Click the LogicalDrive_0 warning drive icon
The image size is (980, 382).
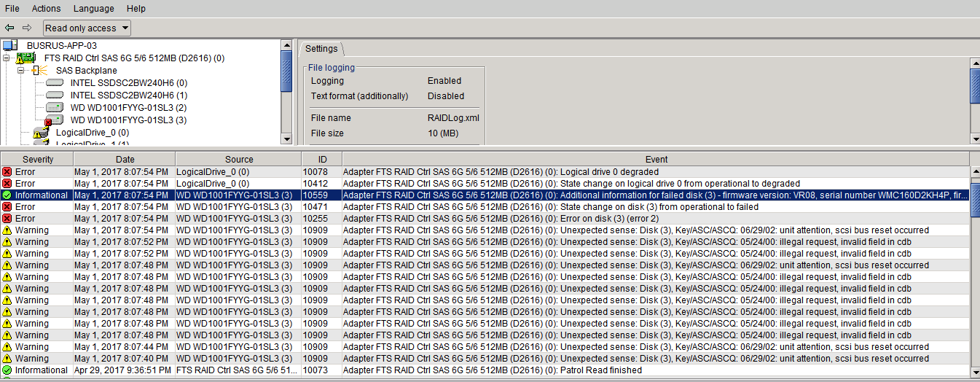[x=42, y=133]
